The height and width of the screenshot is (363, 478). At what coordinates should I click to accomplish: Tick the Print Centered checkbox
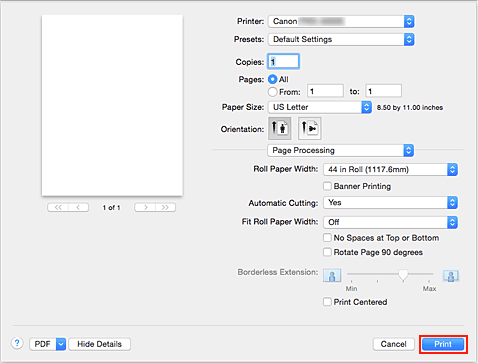point(327,302)
